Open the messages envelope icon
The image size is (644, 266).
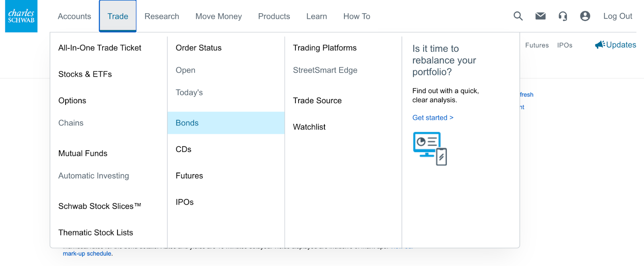tap(541, 16)
